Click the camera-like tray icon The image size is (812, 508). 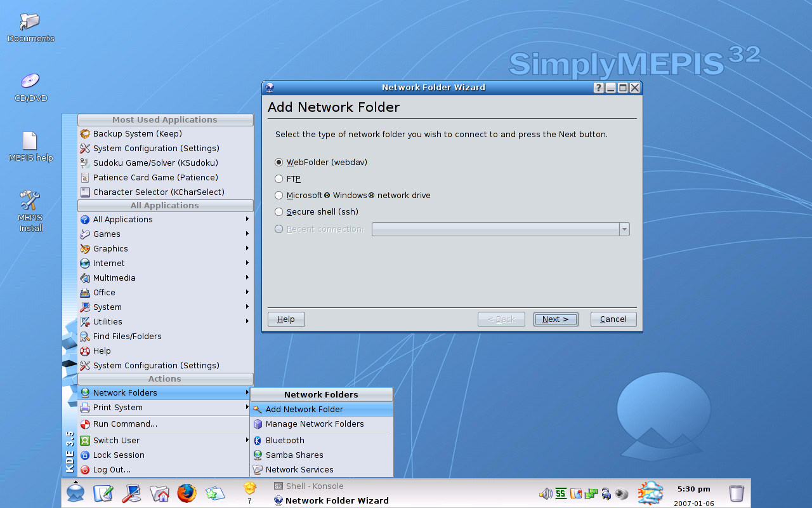(622, 493)
